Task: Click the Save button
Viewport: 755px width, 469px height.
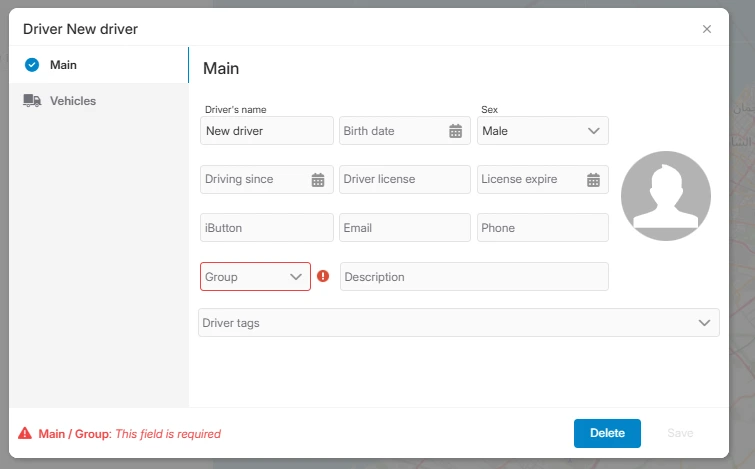Action: (x=680, y=433)
